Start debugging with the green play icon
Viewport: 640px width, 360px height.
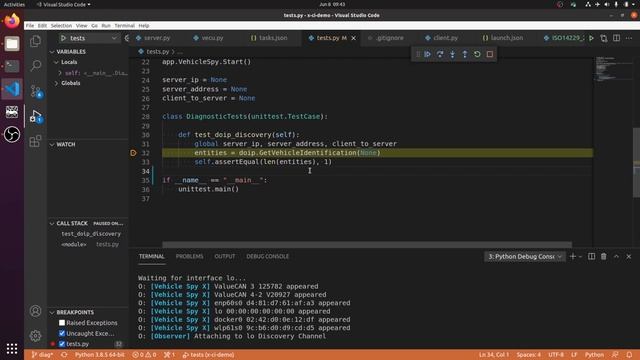[x=63, y=38]
